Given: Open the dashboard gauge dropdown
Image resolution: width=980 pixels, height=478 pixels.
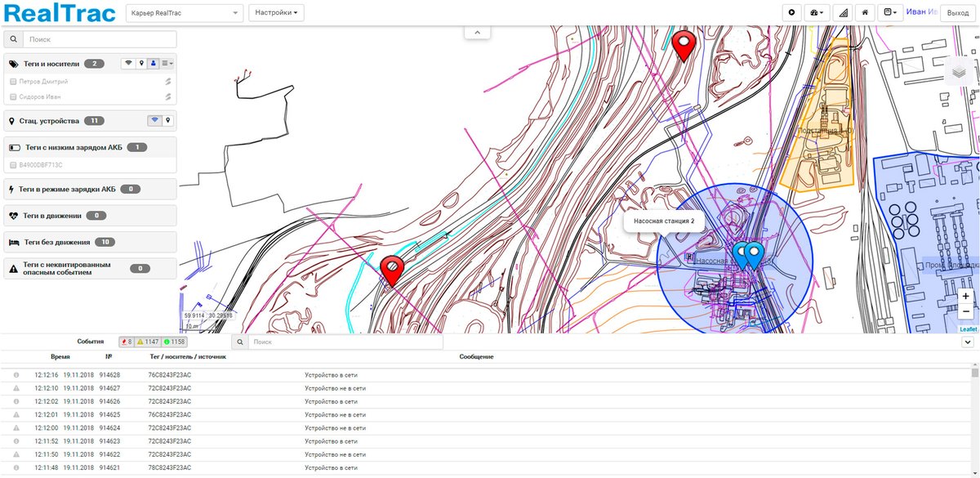Looking at the screenshot, I should pyautogui.click(x=817, y=12).
